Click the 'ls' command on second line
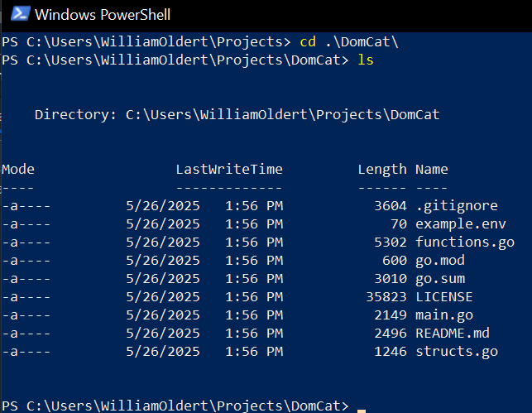 coord(365,60)
